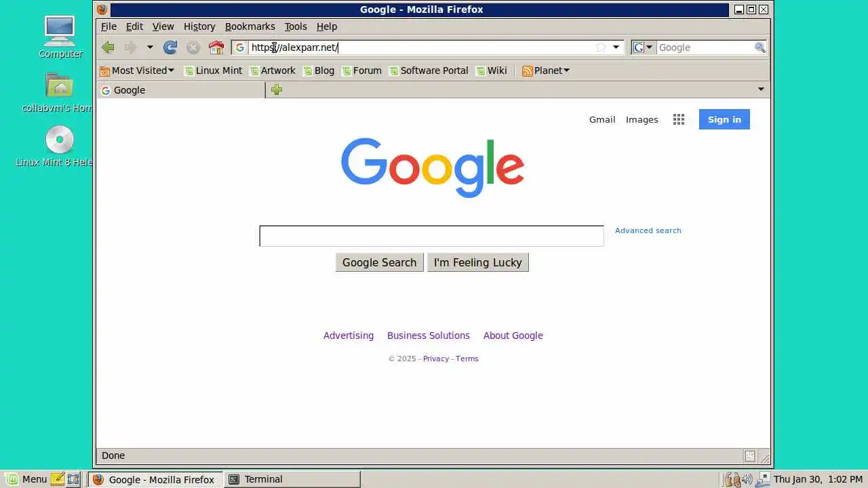Click the Show Desktop icon in taskbar

(73, 479)
